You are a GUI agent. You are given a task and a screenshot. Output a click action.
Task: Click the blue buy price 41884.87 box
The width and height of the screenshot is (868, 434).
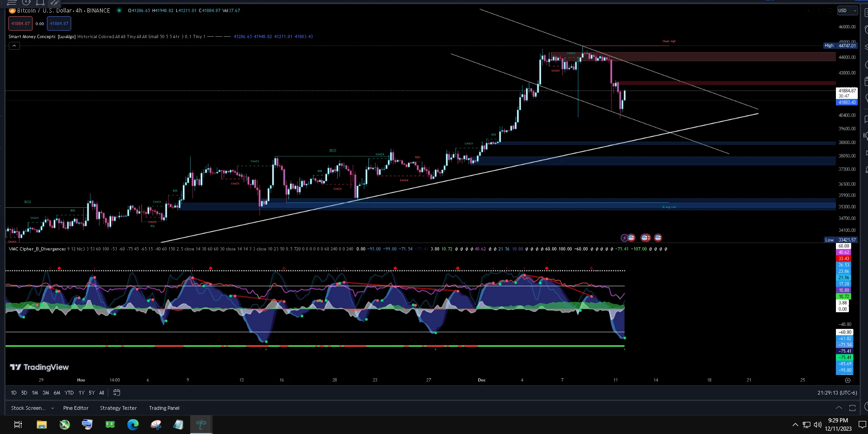point(59,23)
